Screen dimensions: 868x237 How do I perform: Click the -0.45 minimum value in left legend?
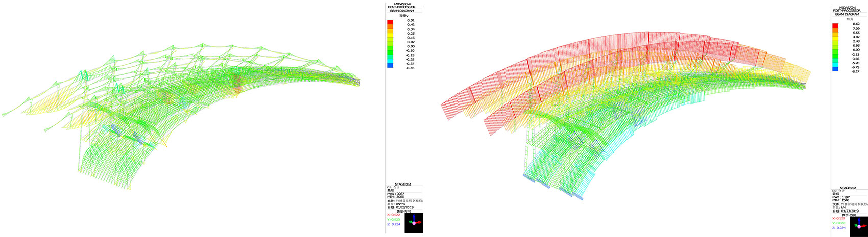410,68
